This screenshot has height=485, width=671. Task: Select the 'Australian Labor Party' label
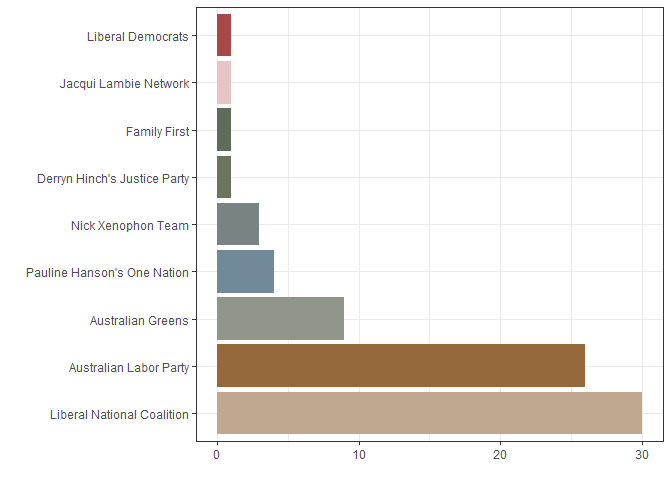[x=128, y=368]
